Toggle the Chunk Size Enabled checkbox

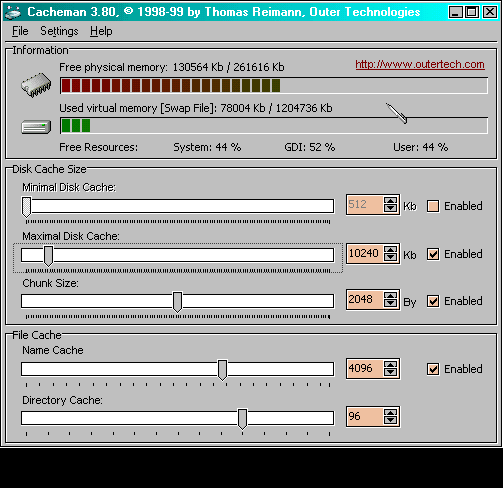pyautogui.click(x=433, y=301)
